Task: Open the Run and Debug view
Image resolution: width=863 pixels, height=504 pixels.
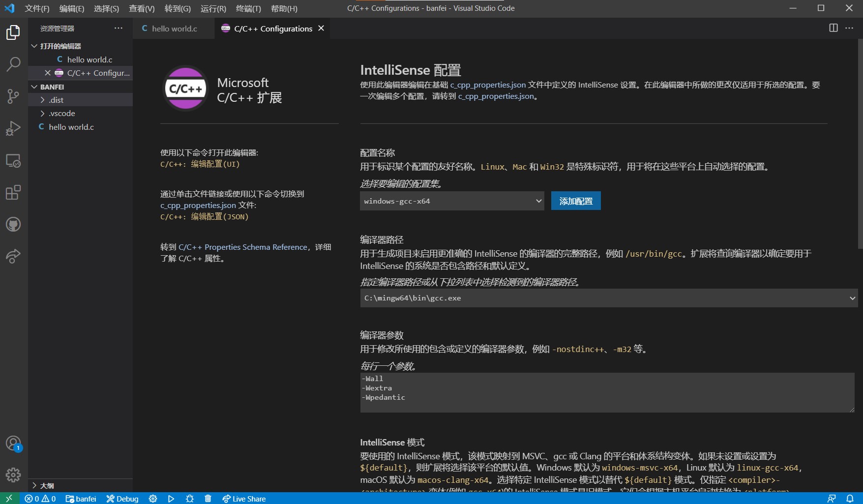Action: point(13,128)
